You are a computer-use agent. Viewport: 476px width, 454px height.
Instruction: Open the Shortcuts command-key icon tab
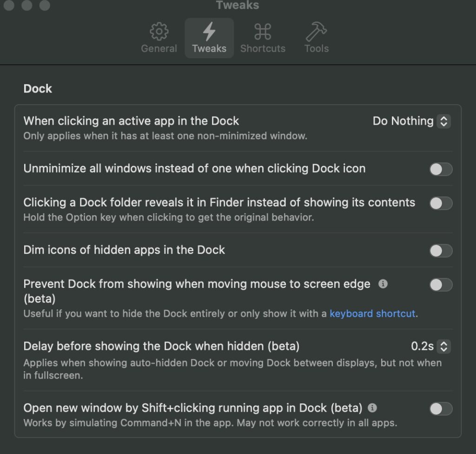click(x=263, y=32)
